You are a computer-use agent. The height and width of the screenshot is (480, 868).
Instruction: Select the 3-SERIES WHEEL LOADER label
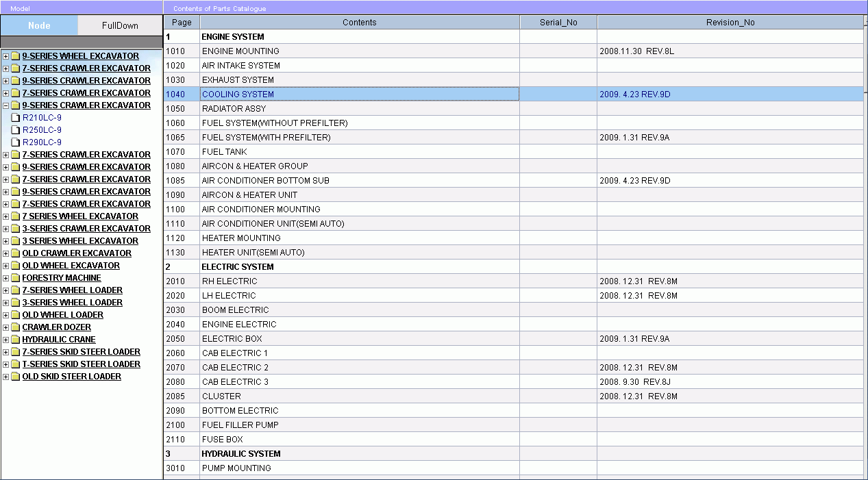(x=72, y=303)
